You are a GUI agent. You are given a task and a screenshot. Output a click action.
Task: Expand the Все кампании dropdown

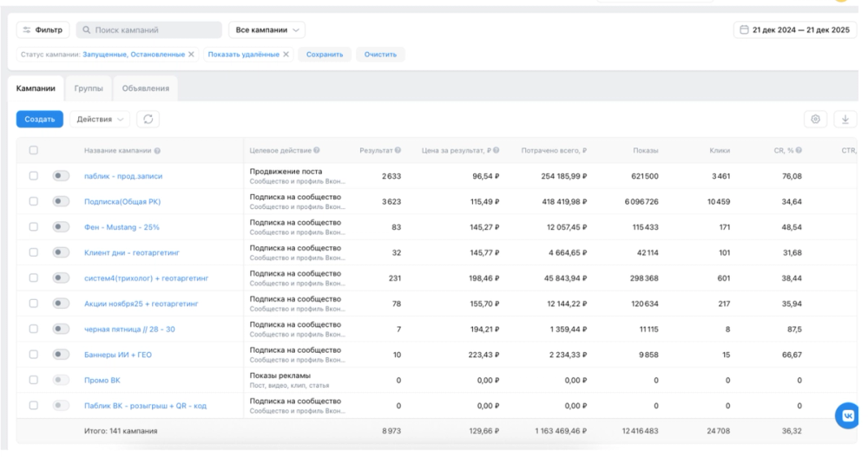pyautogui.click(x=266, y=29)
